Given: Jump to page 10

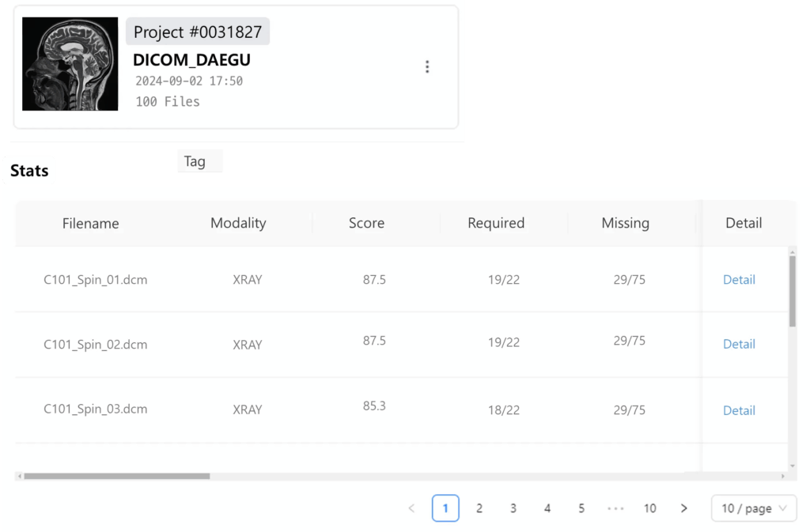Looking at the screenshot, I should pyautogui.click(x=649, y=508).
